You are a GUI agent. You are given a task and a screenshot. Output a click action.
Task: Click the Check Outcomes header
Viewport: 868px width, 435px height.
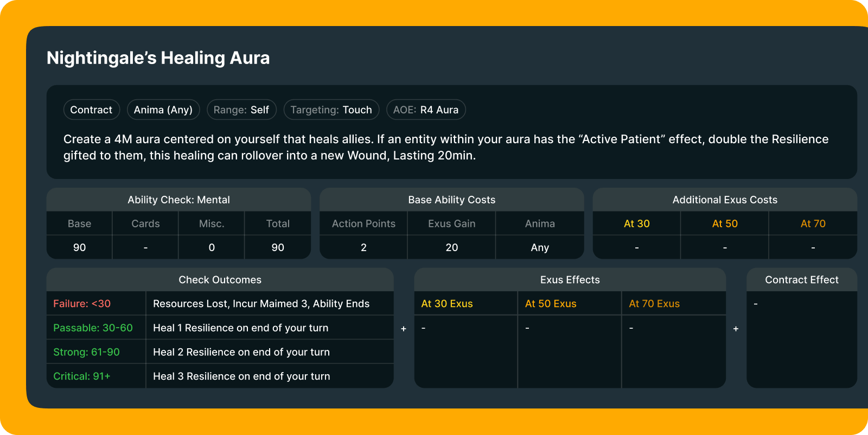coord(220,280)
